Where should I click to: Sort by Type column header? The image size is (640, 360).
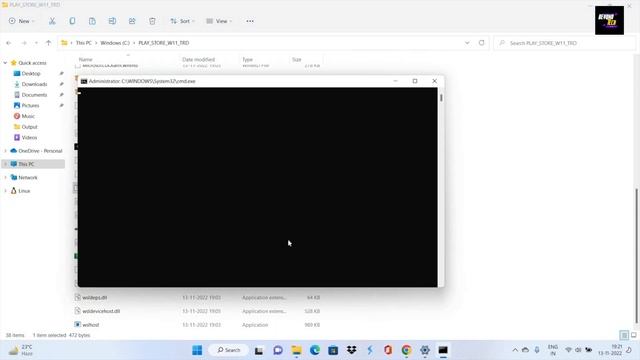[248, 60]
